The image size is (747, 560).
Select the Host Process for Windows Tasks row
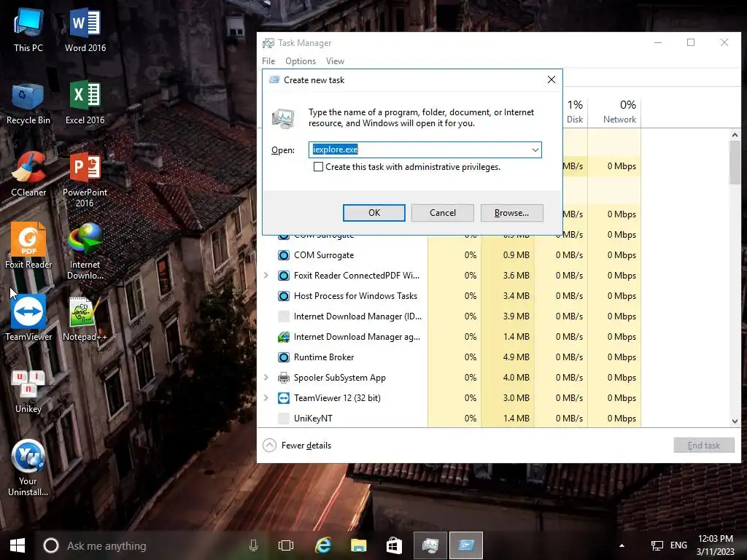click(x=449, y=296)
